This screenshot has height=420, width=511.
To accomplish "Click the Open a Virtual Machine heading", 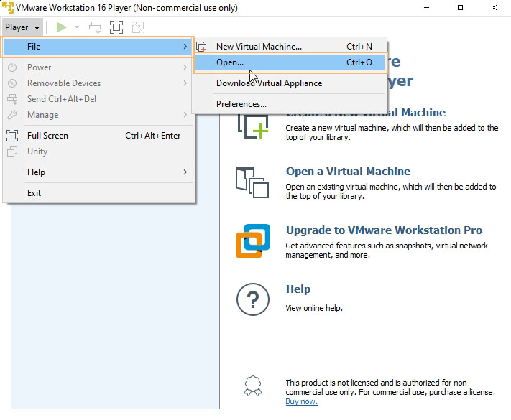I will [x=348, y=172].
